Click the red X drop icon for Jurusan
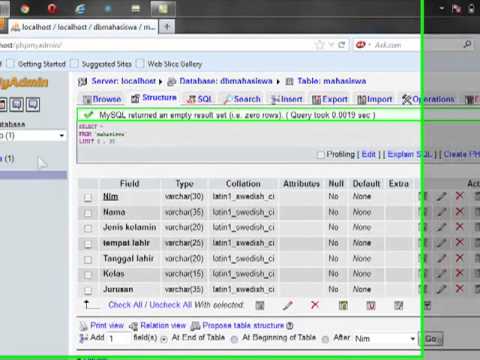 tap(460, 289)
